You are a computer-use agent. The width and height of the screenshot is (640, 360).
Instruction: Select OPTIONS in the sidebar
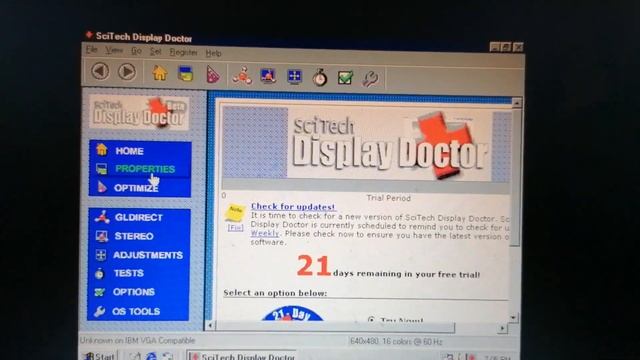tap(134, 292)
